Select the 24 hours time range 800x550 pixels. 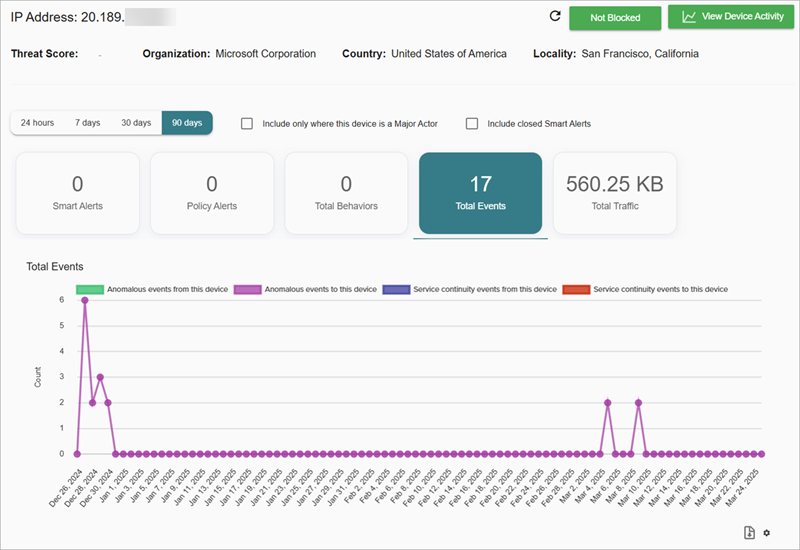pyautogui.click(x=37, y=123)
